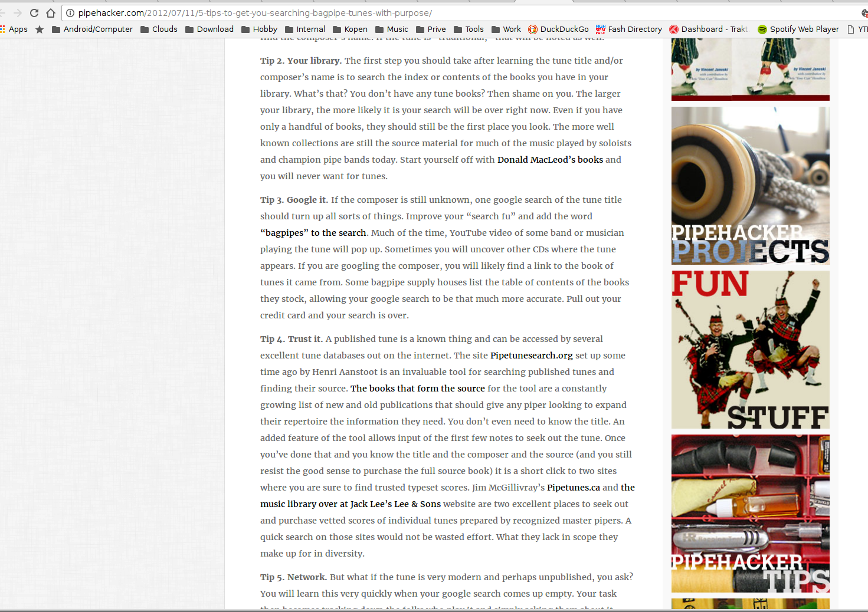The width and height of the screenshot is (868, 612).
Task: Click the address bar URL field
Action: point(460,13)
